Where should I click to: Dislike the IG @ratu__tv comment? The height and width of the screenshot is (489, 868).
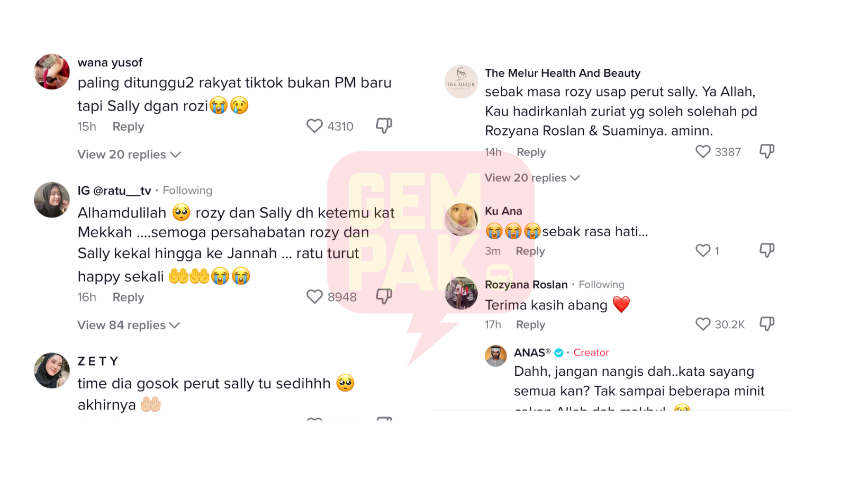(384, 296)
